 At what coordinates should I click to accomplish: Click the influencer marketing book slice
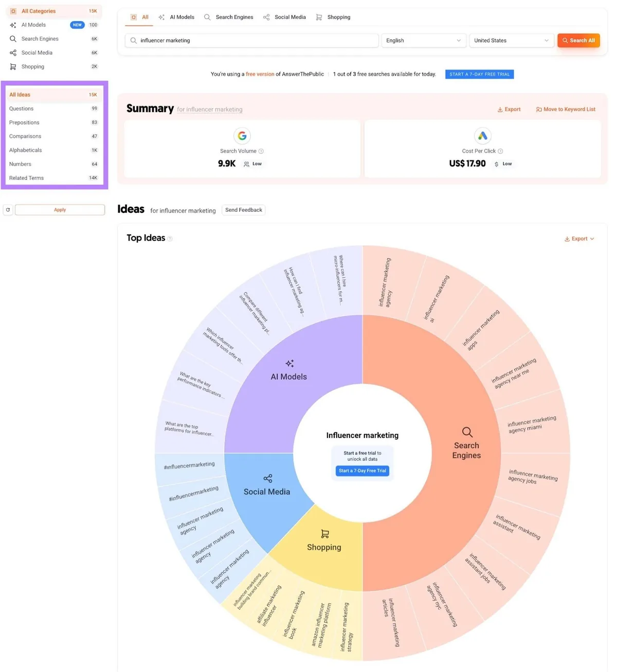pyautogui.click(x=295, y=614)
